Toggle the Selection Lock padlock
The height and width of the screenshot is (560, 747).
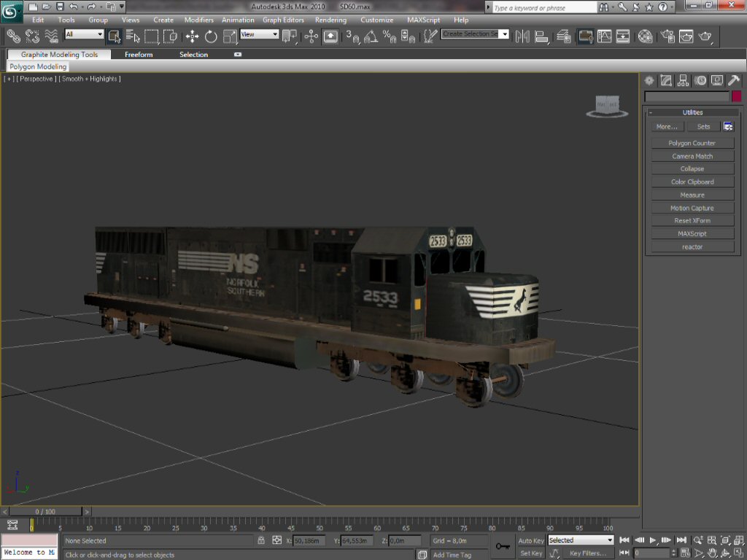tap(261, 540)
